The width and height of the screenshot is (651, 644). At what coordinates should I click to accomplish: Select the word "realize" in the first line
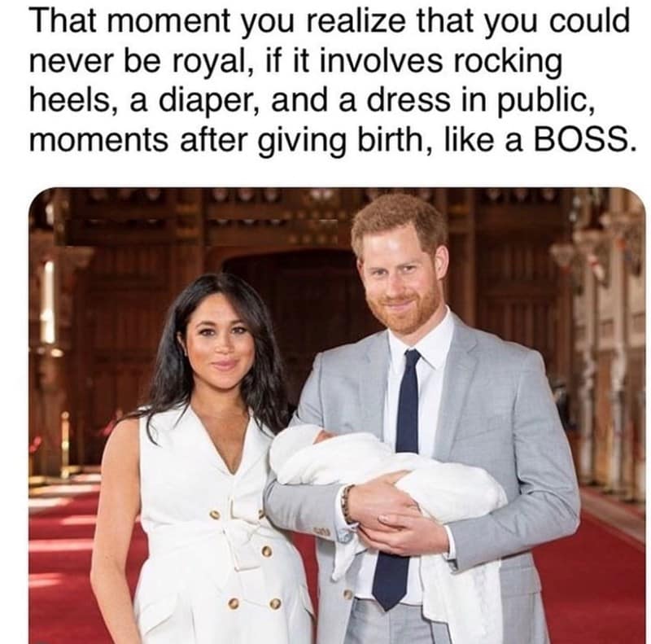coord(356,22)
